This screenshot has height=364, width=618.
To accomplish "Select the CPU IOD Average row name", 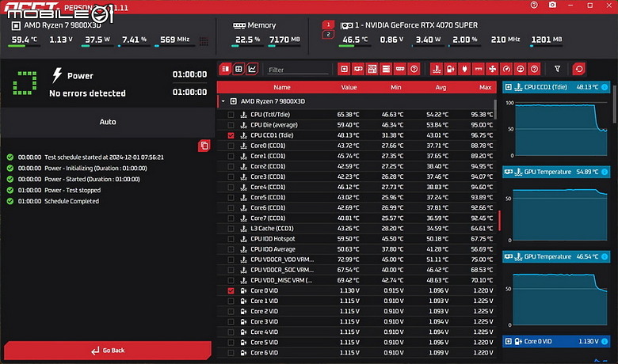I will click(x=273, y=249).
